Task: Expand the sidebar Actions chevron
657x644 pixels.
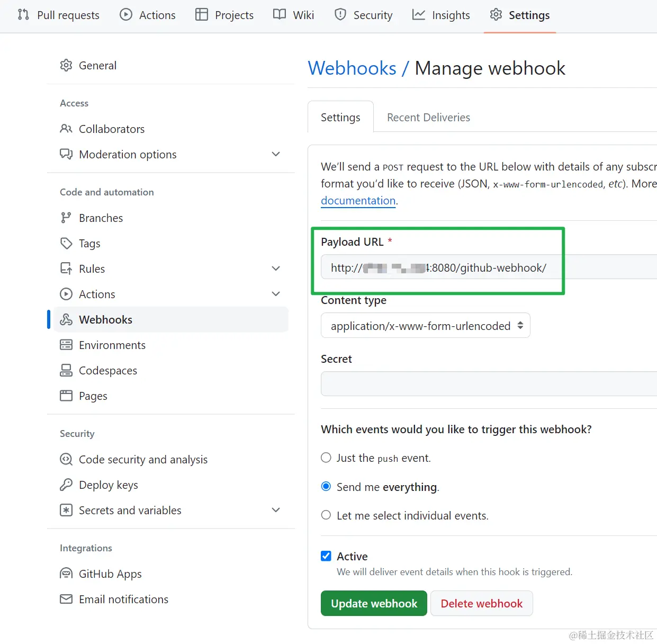Action: pos(276,294)
